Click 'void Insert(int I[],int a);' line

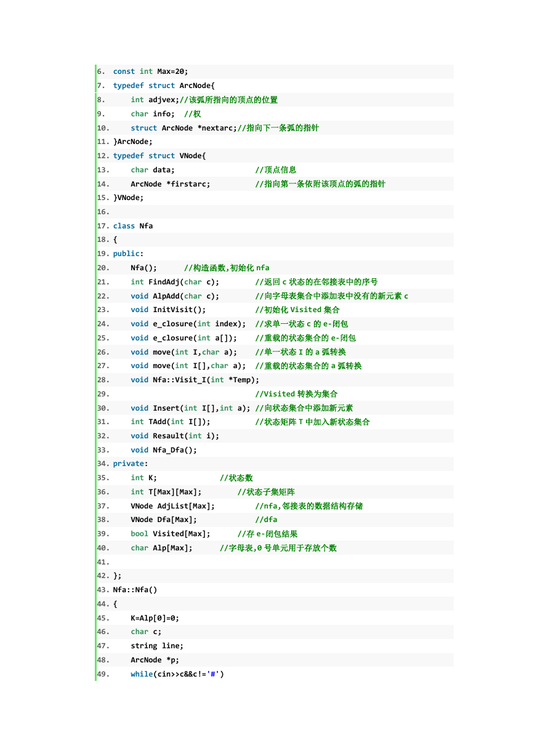click(x=191, y=408)
